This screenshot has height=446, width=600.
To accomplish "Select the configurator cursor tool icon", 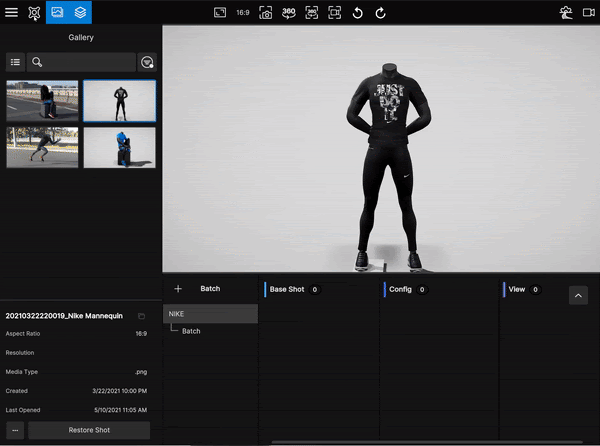I will click(x=34, y=13).
